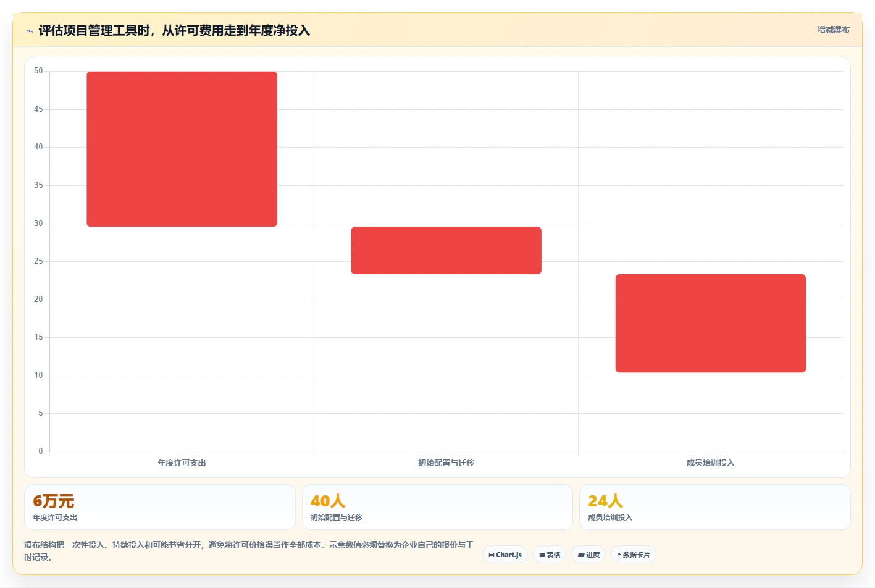Select the 表格 tag chip
875x588 pixels.
[550, 555]
